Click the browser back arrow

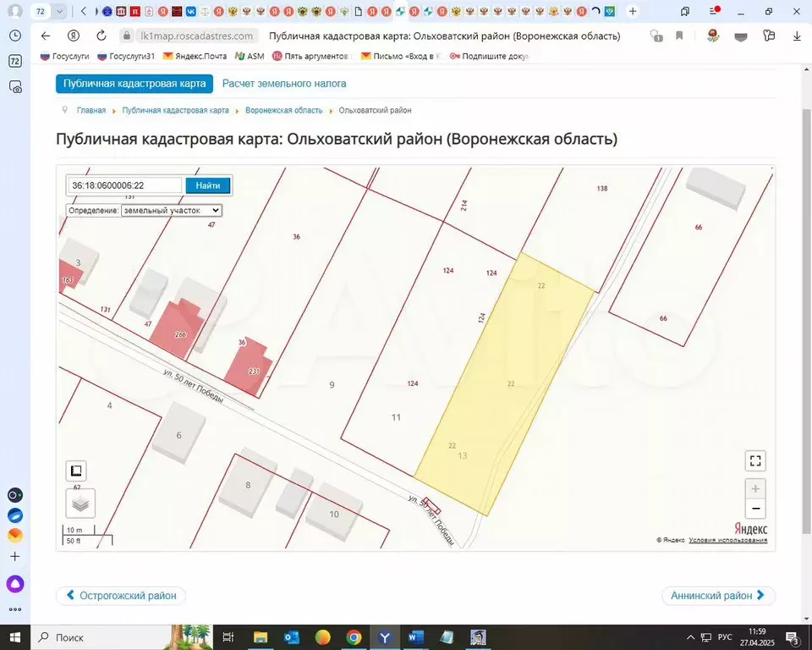click(46, 36)
